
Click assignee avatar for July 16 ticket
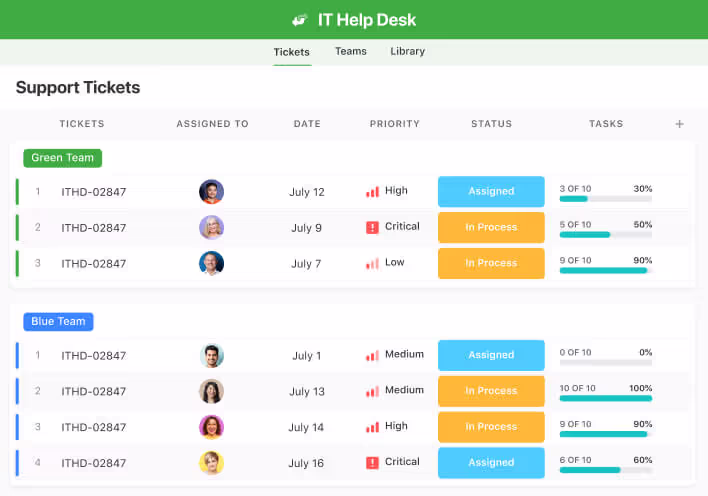click(x=211, y=463)
